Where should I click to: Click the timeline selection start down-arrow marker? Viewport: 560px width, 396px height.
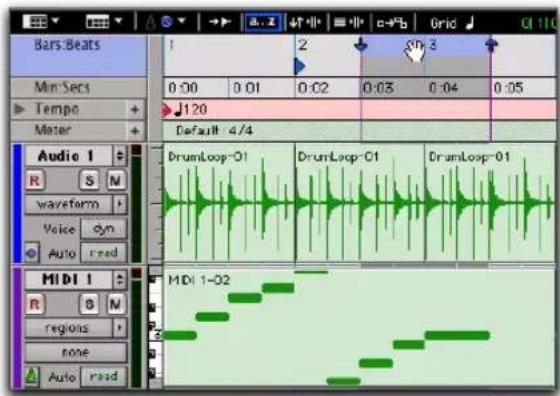(361, 44)
